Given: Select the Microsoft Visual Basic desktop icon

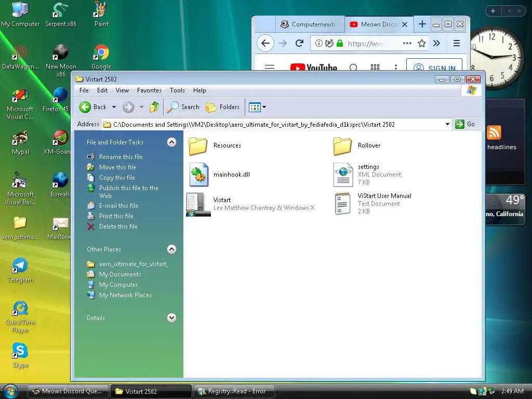Looking at the screenshot, I should point(20,189).
